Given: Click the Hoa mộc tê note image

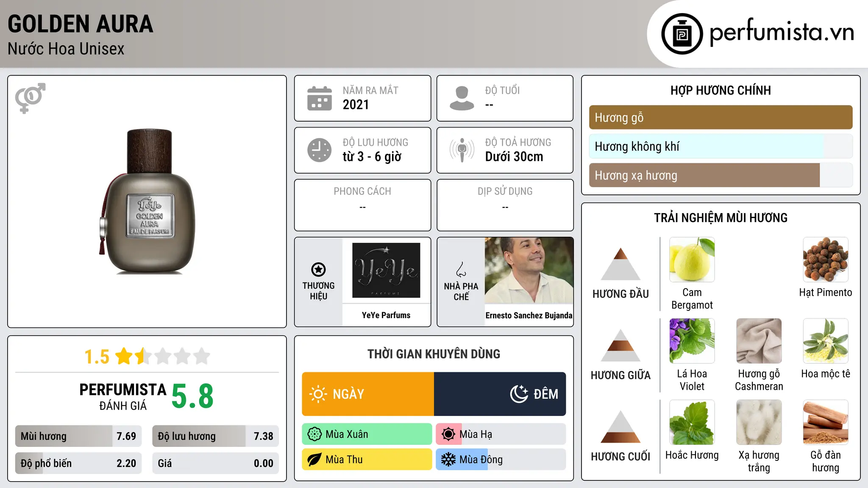Looking at the screenshot, I should click(x=826, y=341).
